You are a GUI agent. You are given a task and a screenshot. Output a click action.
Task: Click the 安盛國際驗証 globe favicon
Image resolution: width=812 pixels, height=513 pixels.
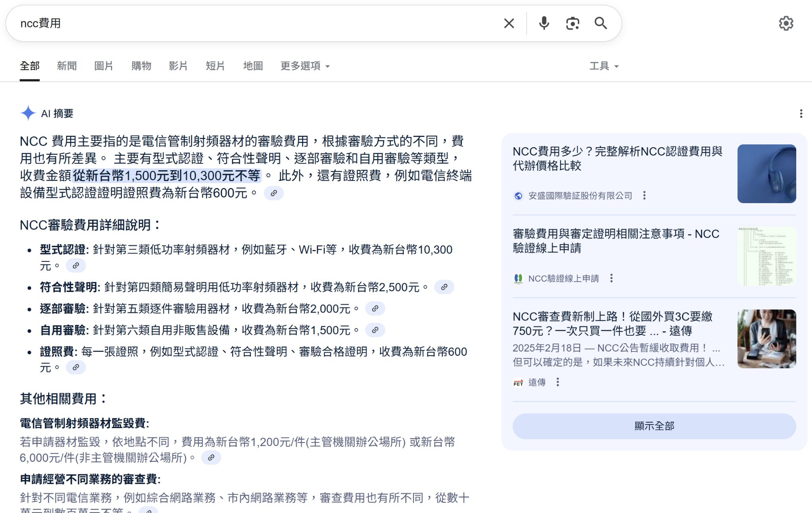tap(518, 196)
